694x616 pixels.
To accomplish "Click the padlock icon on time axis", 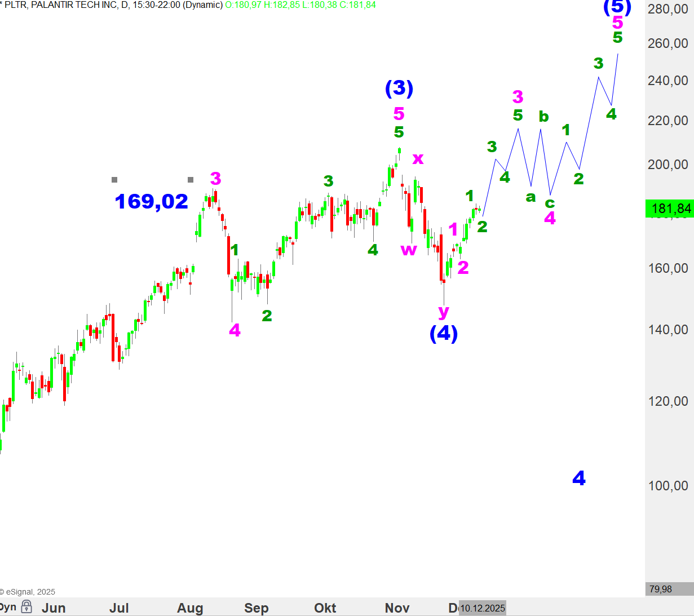I will coord(26,607).
